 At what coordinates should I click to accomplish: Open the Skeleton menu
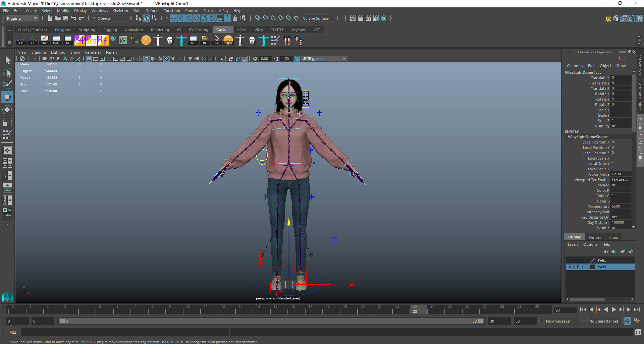click(120, 11)
